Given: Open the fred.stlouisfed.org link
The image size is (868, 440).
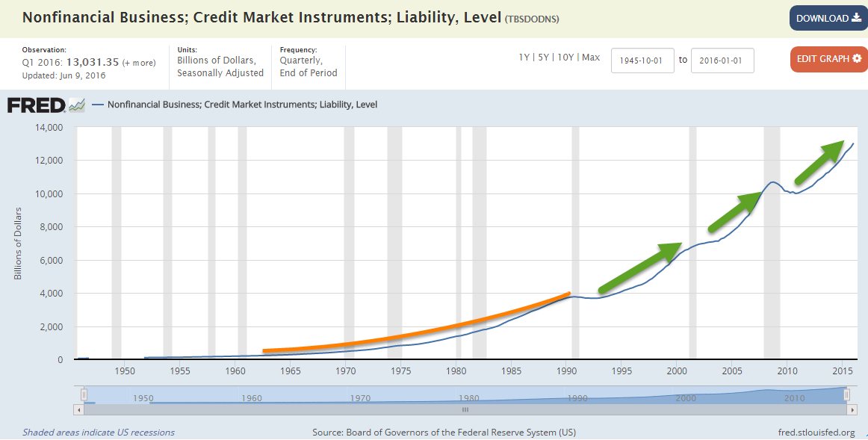Looking at the screenshot, I should [816, 432].
